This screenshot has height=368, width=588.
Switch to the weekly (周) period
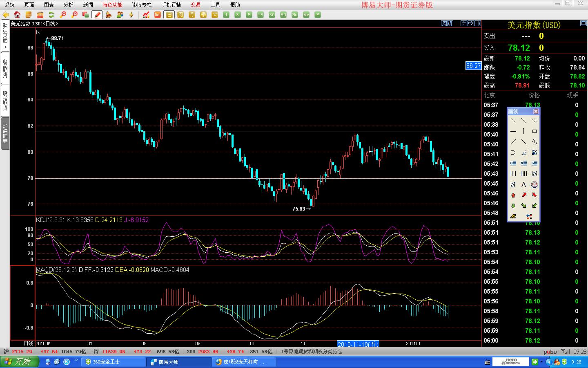click(180, 15)
